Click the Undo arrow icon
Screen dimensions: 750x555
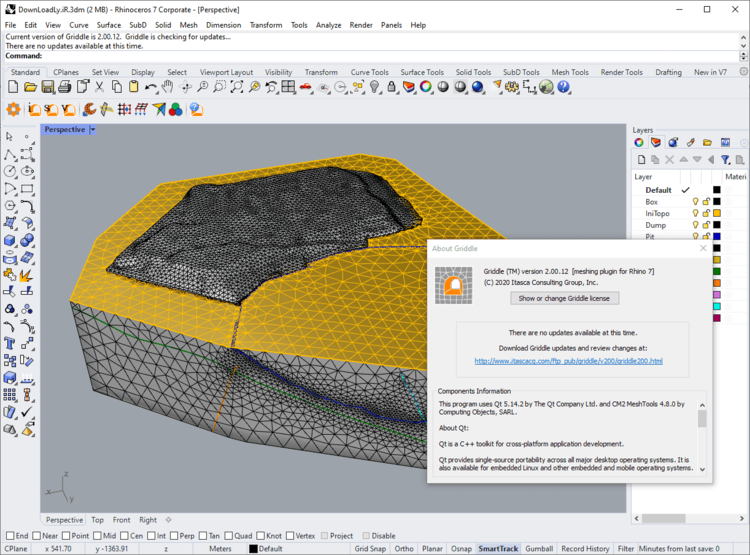[x=151, y=88]
